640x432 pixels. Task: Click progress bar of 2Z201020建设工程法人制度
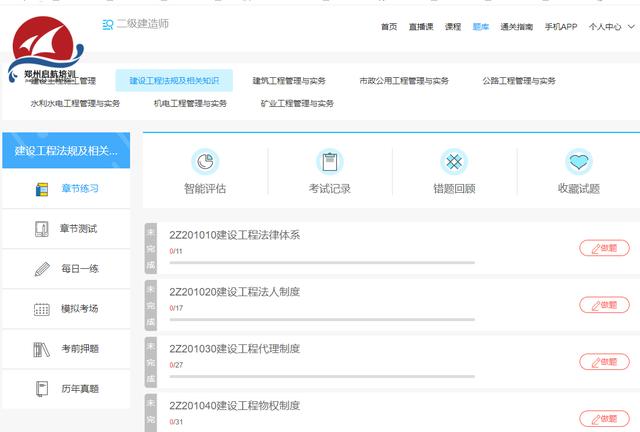[x=322, y=319]
